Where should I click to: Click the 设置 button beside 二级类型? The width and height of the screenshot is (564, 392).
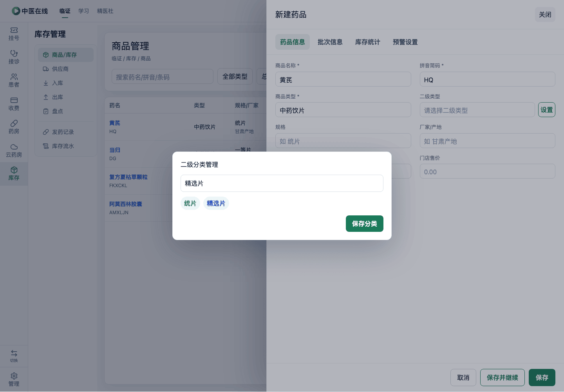point(547,110)
